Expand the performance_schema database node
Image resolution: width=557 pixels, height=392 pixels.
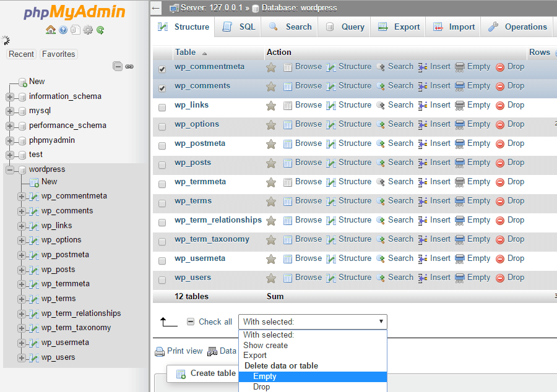coord(10,126)
